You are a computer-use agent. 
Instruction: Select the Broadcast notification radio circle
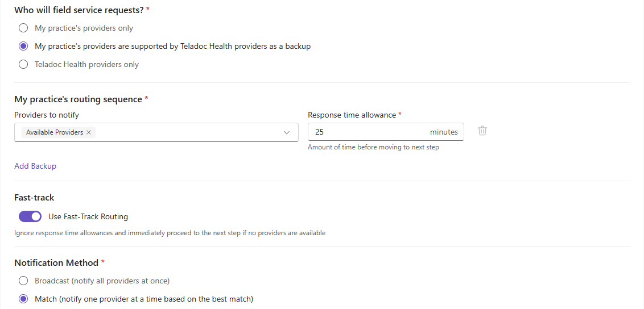point(23,281)
